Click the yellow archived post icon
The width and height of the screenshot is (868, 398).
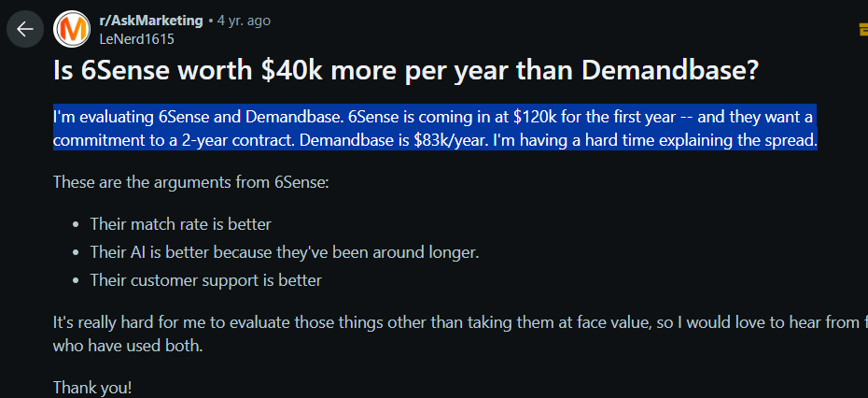862,30
